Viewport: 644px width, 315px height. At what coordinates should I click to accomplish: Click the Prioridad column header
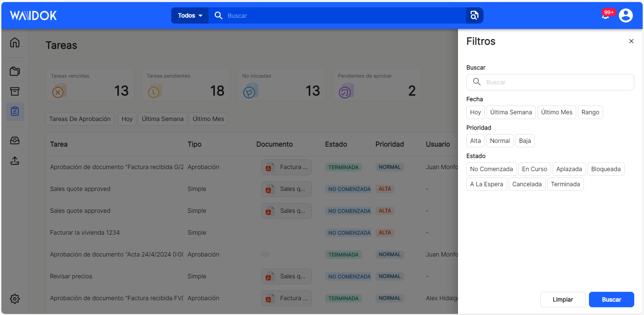click(389, 144)
